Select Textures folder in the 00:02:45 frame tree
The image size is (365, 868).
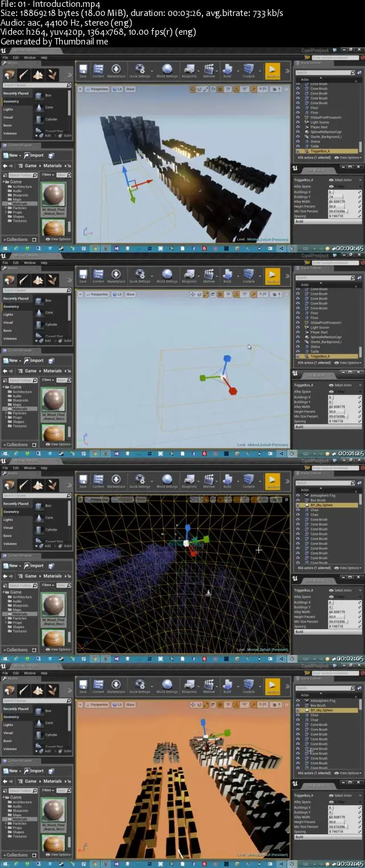click(20, 837)
